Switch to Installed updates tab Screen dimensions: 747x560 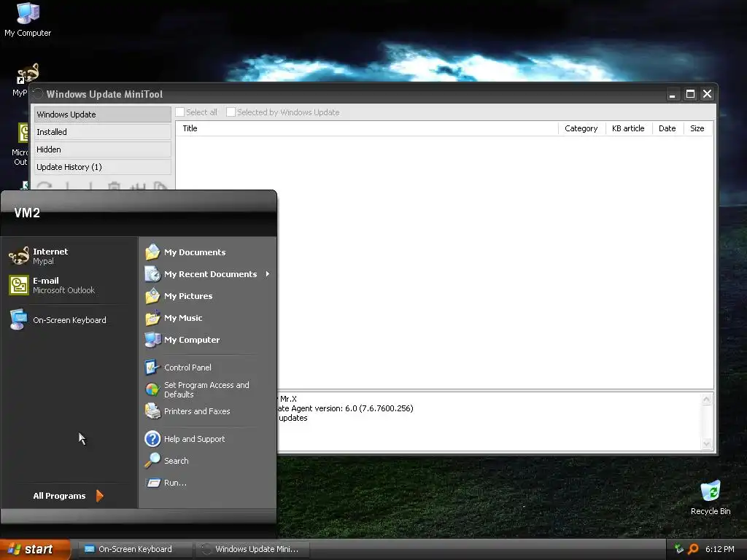pyautogui.click(x=102, y=132)
